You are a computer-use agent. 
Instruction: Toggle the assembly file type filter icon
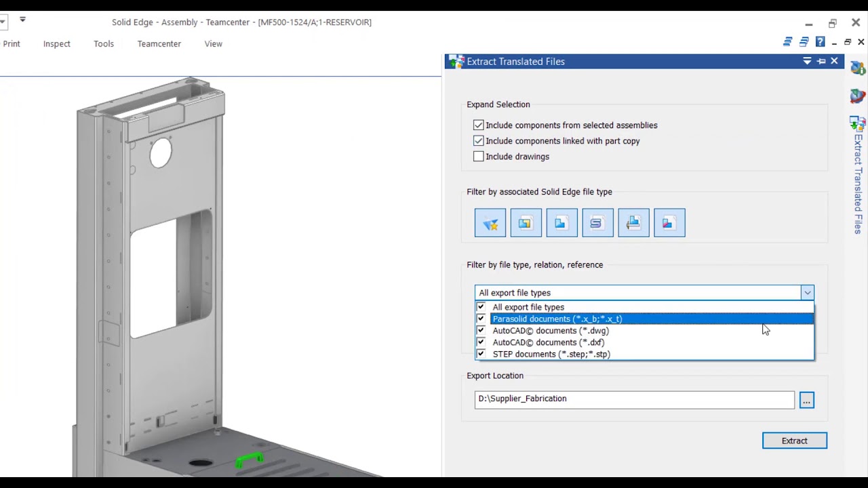point(526,223)
